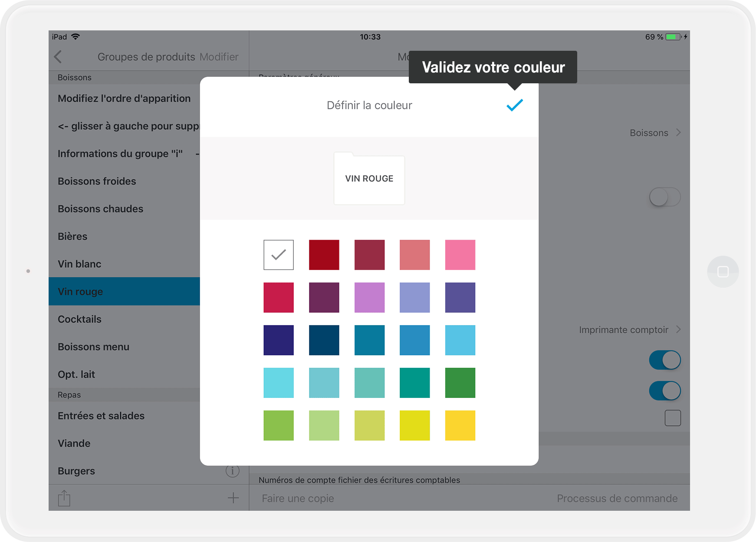Select Boissons froides group

coord(124,181)
